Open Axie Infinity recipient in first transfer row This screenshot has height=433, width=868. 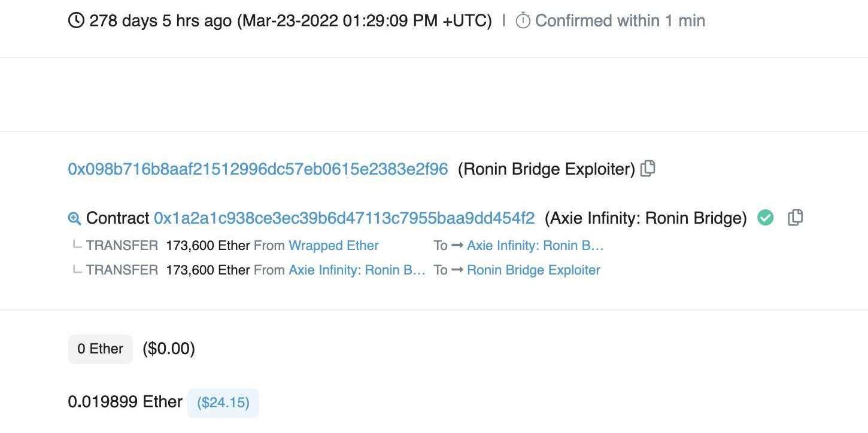535,246
